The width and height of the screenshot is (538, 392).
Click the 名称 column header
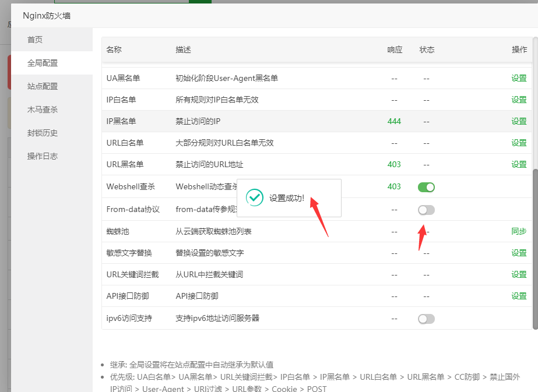114,50
